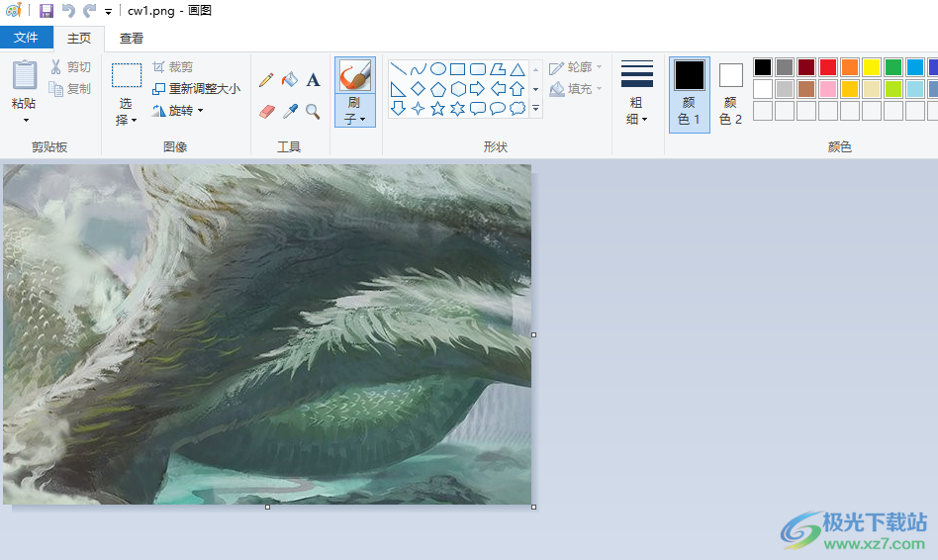Select the Pencil tool

pyautogui.click(x=266, y=79)
